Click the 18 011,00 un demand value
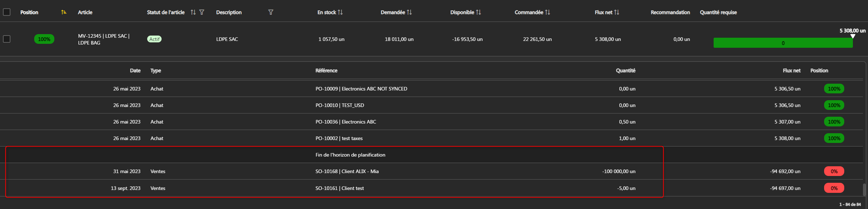 click(x=399, y=39)
